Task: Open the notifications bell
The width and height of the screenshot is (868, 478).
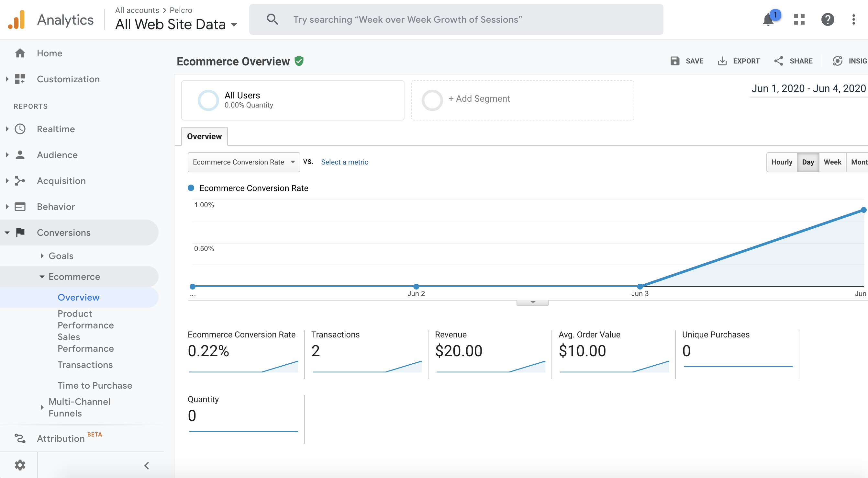Action: 768,20
